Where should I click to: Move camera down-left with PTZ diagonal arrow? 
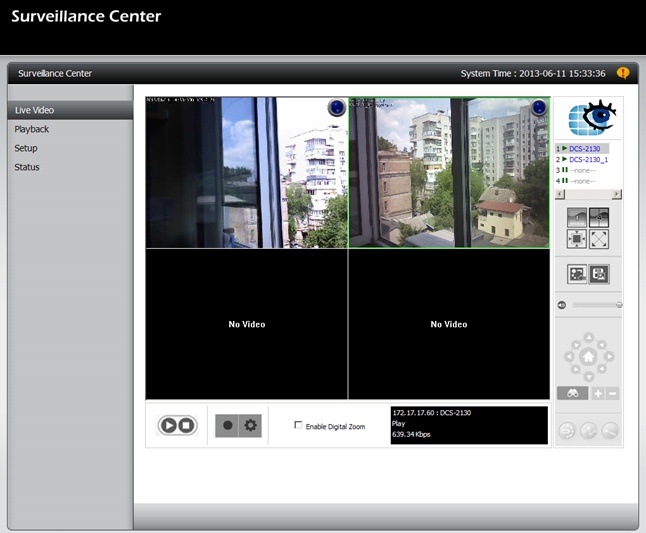(x=576, y=369)
